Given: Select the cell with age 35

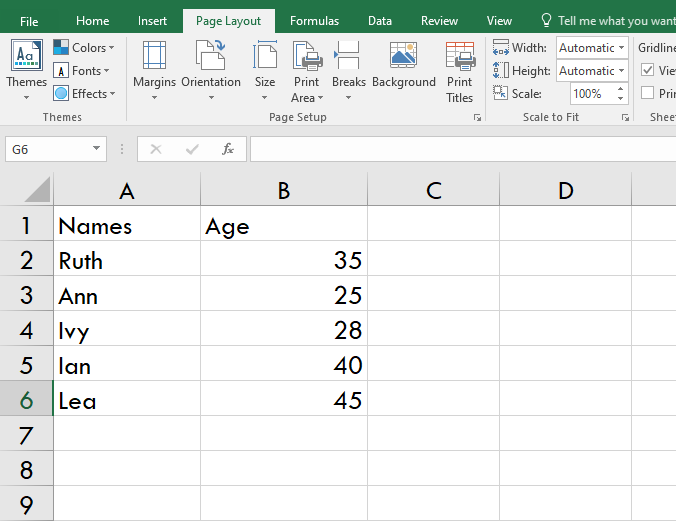Looking at the screenshot, I should [x=284, y=260].
